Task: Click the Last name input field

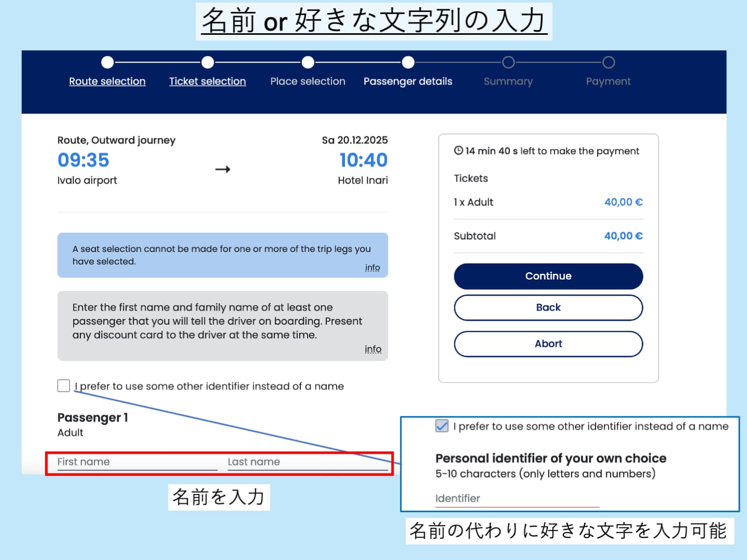Action: (307, 462)
